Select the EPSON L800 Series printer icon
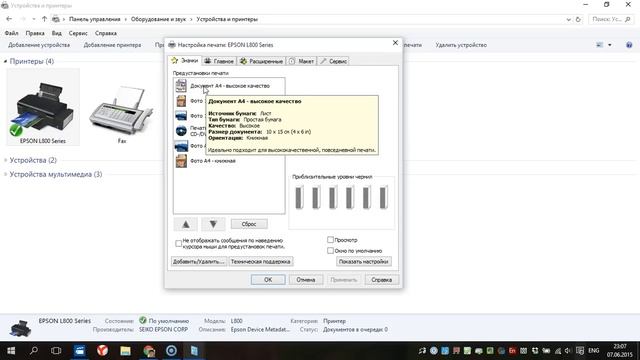The height and width of the screenshot is (360, 640). pyautogui.click(x=43, y=108)
